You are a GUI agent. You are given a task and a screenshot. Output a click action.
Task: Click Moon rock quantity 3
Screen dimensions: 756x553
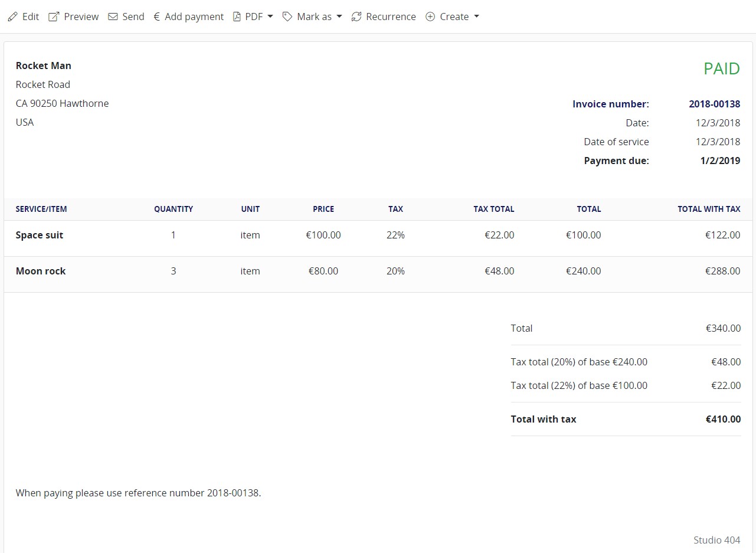click(174, 271)
